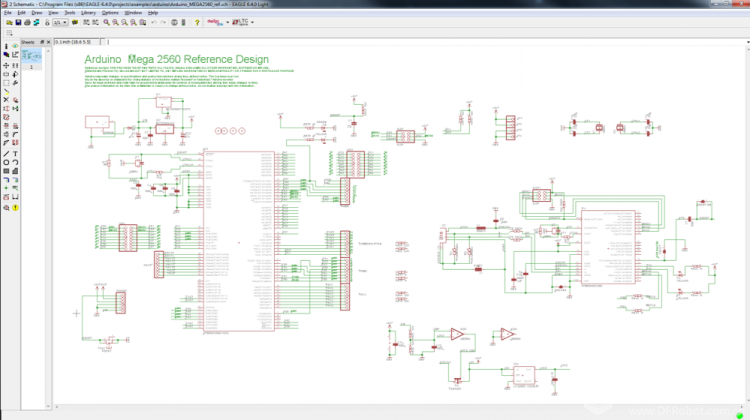Select the Info tool
The width and height of the screenshot is (750, 420).
pos(6,46)
